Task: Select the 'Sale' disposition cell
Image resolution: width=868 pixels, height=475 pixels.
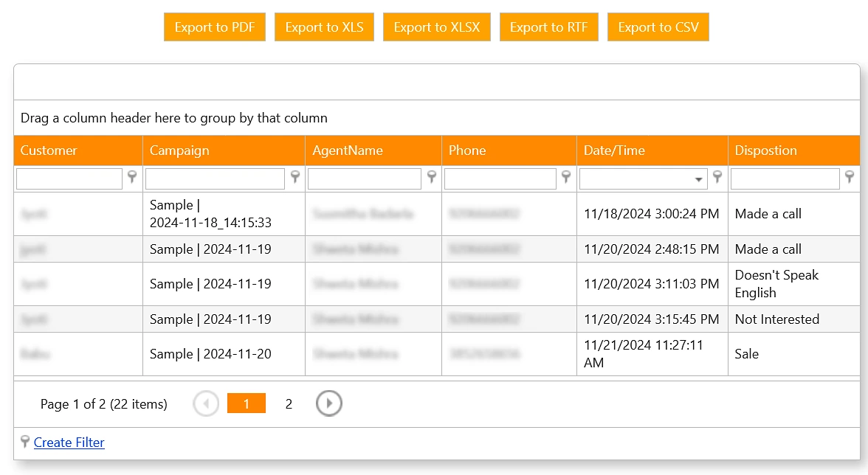Action: [x=794, y=354]
